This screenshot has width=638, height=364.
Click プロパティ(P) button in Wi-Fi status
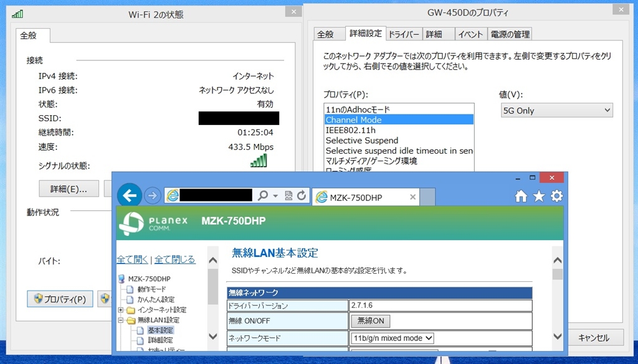point(60,299)
